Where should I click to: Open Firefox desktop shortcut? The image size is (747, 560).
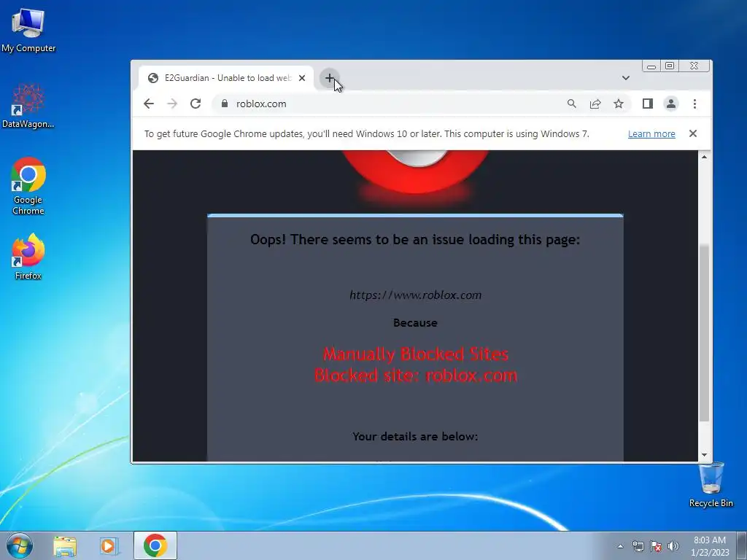click(28, 257)
